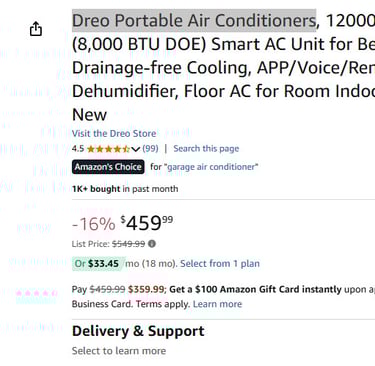Click the Dreo Portable Air Conditioners title
This screenshot has width=375, height=366.
[x=194, y=21]
